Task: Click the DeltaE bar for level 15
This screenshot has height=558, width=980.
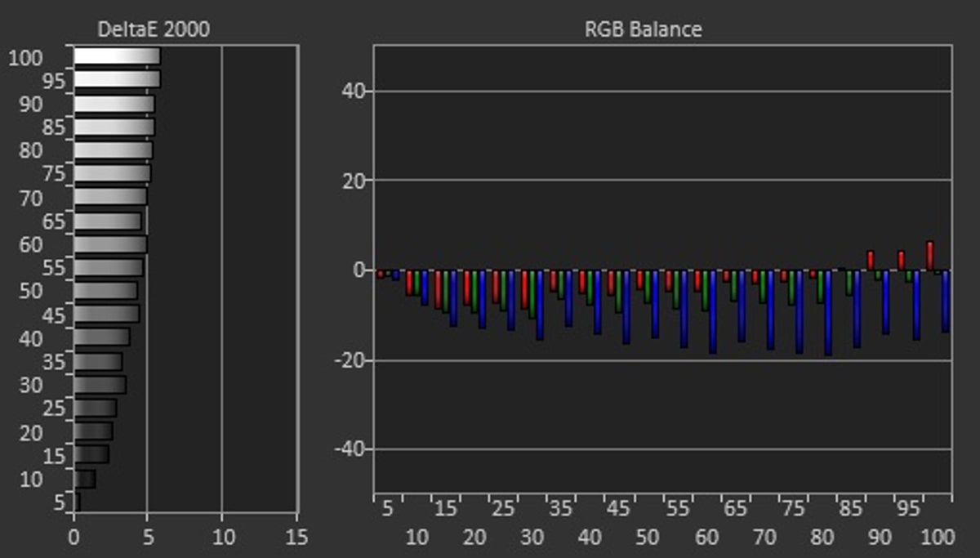Action: pyautogui.click(x=91, y=453)
